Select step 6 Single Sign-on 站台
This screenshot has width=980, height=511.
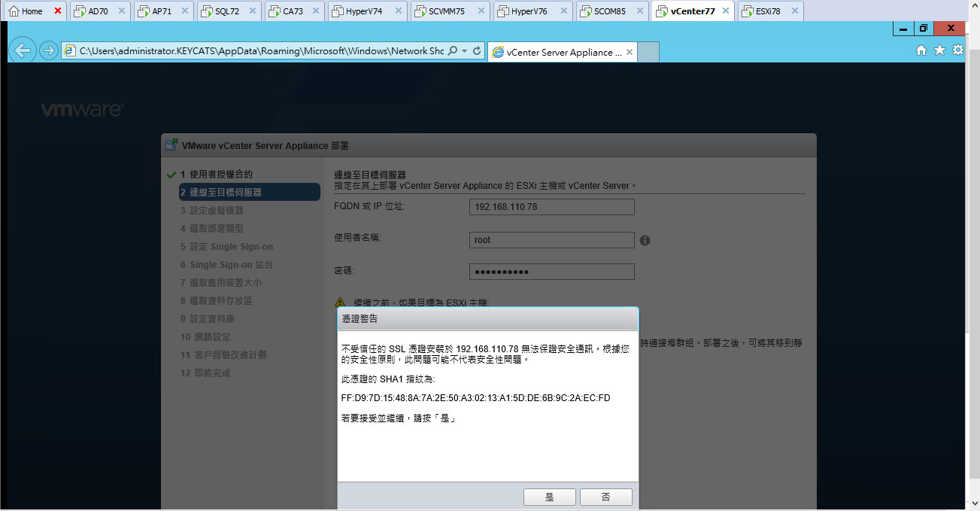click(x=226, y=264)
